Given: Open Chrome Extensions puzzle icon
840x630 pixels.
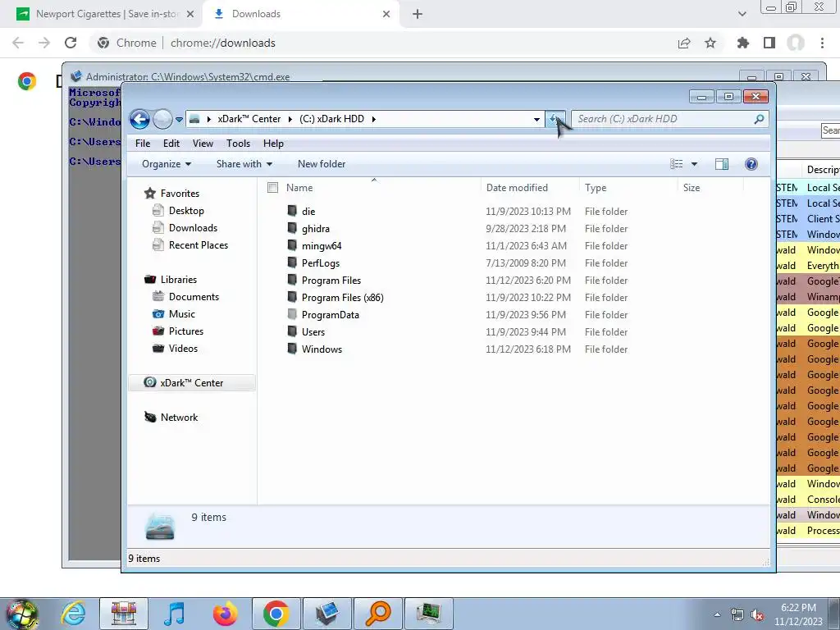Looking at the screenshot, I should click(743, 43).
